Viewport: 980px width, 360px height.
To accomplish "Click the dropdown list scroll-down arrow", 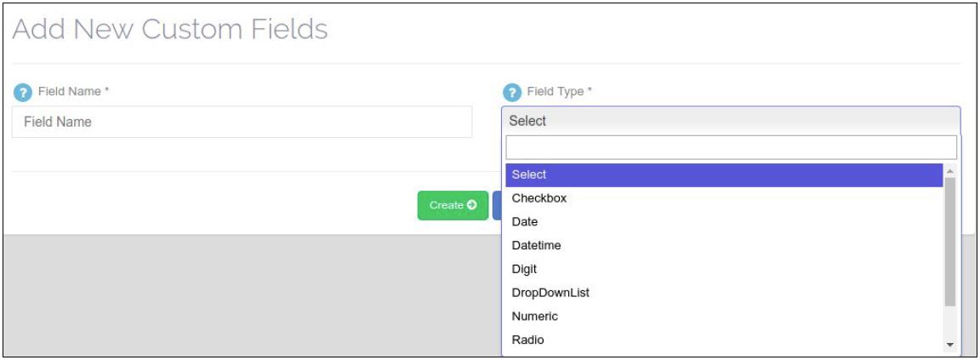I will (950, 345).
